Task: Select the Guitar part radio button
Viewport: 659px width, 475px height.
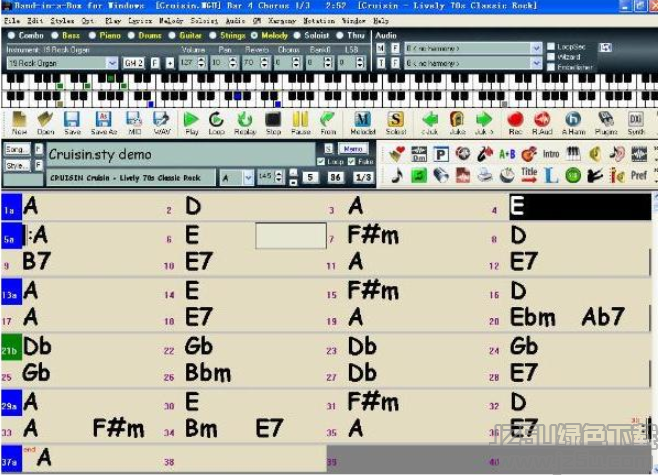Action: tap(172, 35)
